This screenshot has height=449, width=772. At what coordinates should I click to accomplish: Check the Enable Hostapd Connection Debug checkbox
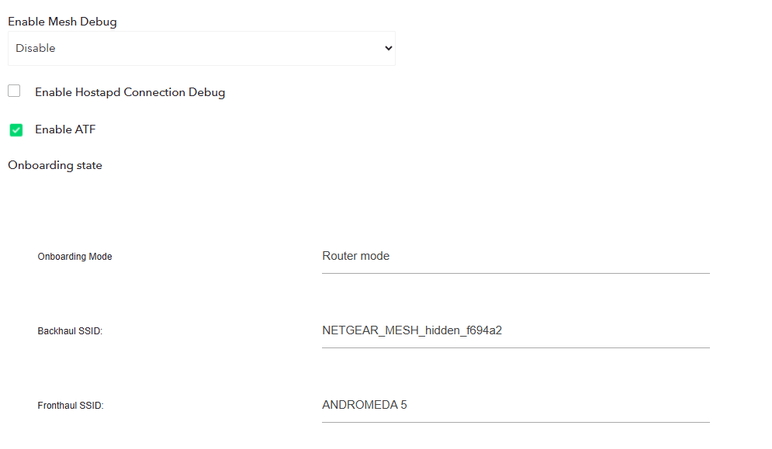[x=14, y=91]
